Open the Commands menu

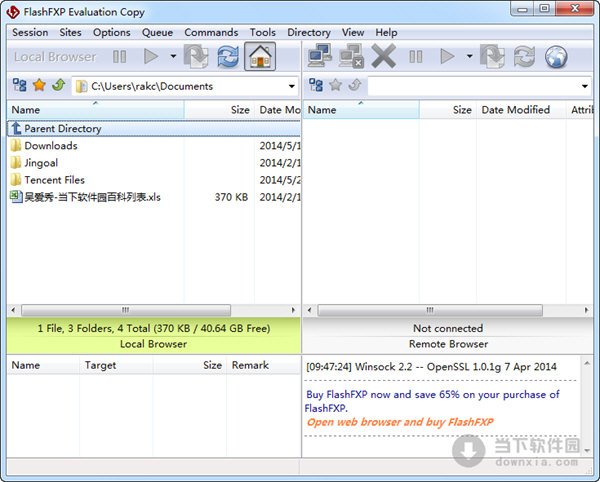211,33
